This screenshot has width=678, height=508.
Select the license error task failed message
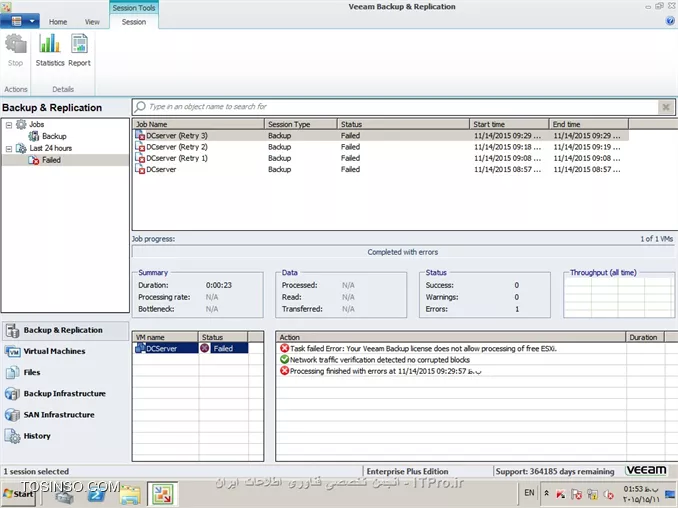coord(418,348)
